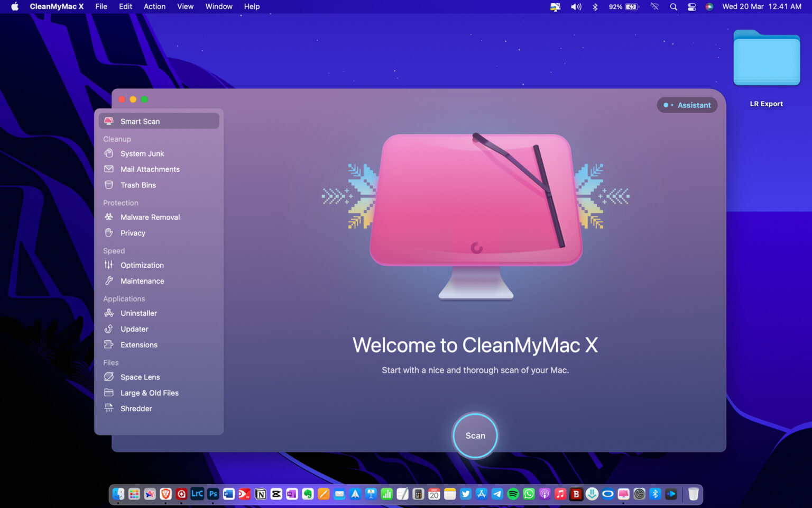The image size is (812, 508).
Task: Open the Window menu
Action: (x=218, y=6)
